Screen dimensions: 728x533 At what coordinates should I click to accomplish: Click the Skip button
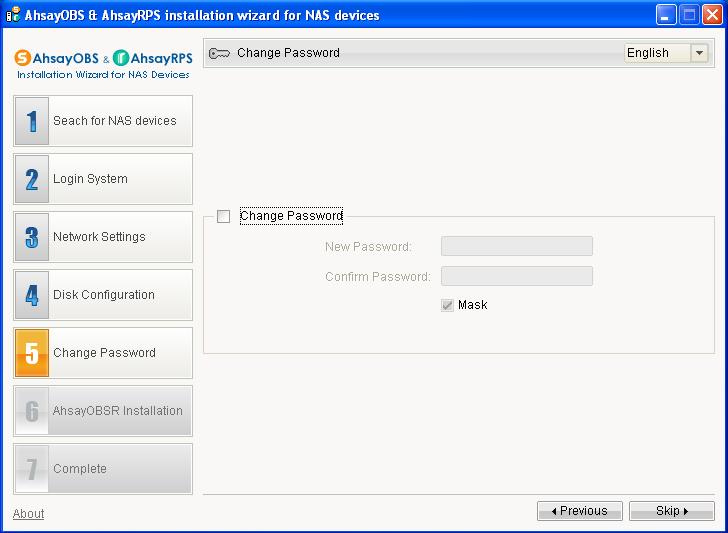point(671,511)
